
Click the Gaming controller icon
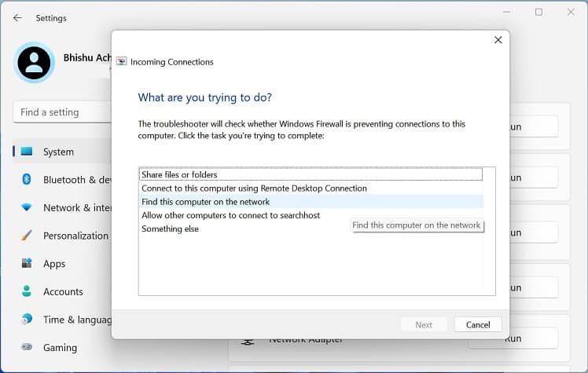pos(27,347)
